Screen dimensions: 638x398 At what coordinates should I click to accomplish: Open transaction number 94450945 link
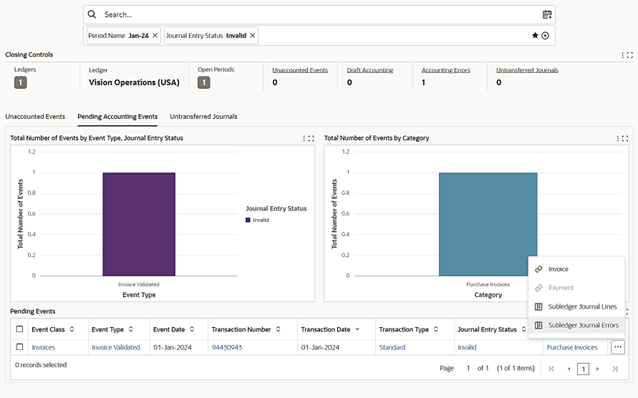[227, 347]
